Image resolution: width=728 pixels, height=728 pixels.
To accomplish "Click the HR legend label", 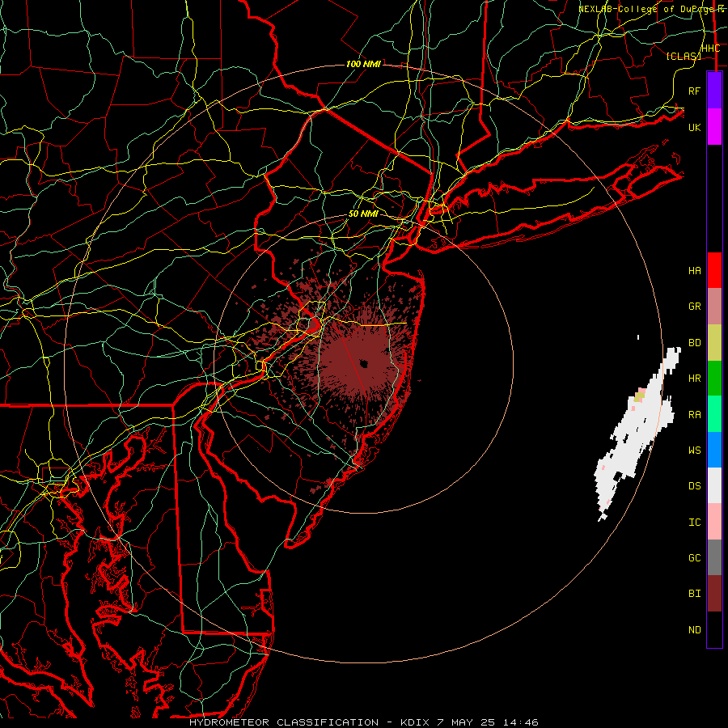I will tap(694, 379).
